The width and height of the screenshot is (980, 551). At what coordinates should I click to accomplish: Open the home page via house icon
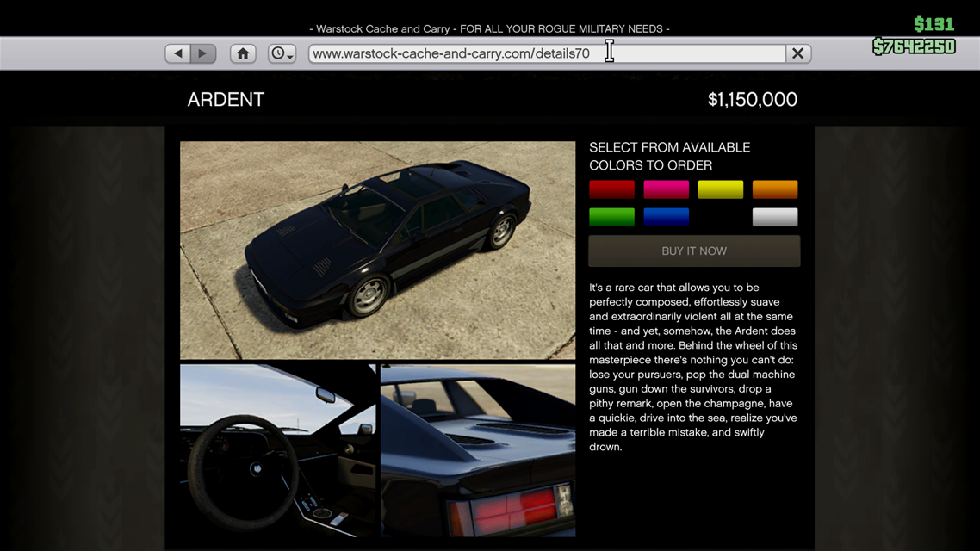(243, 53)
